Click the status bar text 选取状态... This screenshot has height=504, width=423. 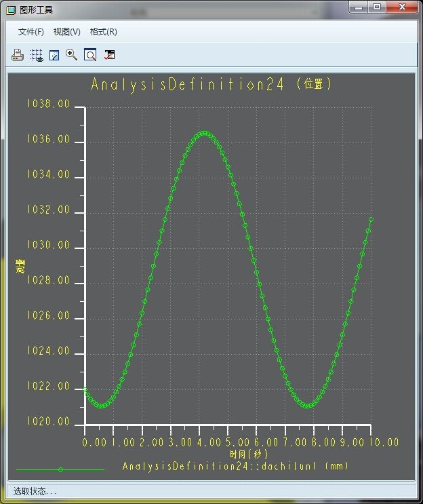click(35, 492)
